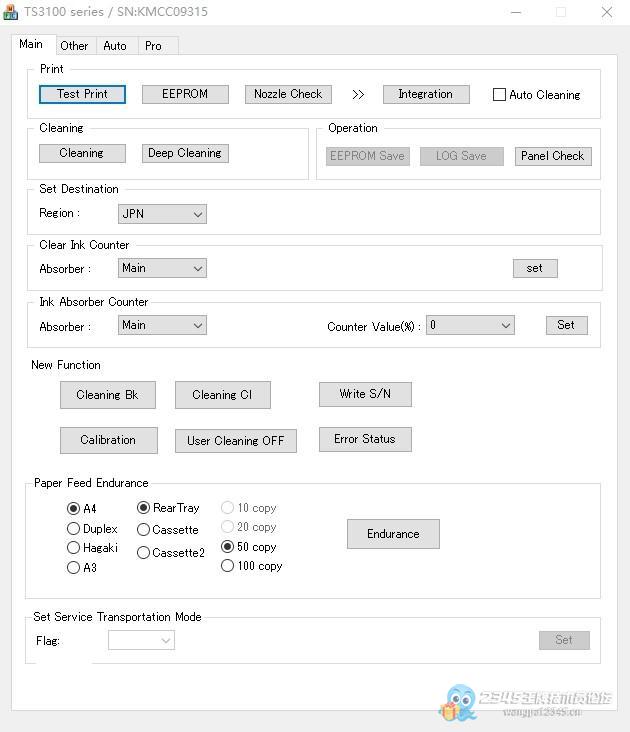Click the Write S/N button
This screenshot has height=732, width=630.
pyautogui.click(x=365, y=394)
